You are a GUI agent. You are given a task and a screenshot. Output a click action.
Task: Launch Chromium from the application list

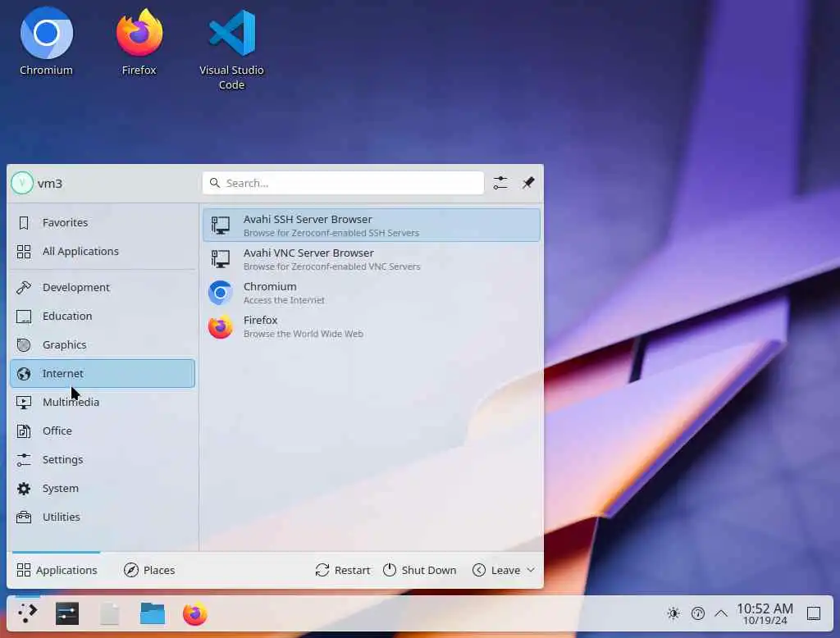[372, 293]
